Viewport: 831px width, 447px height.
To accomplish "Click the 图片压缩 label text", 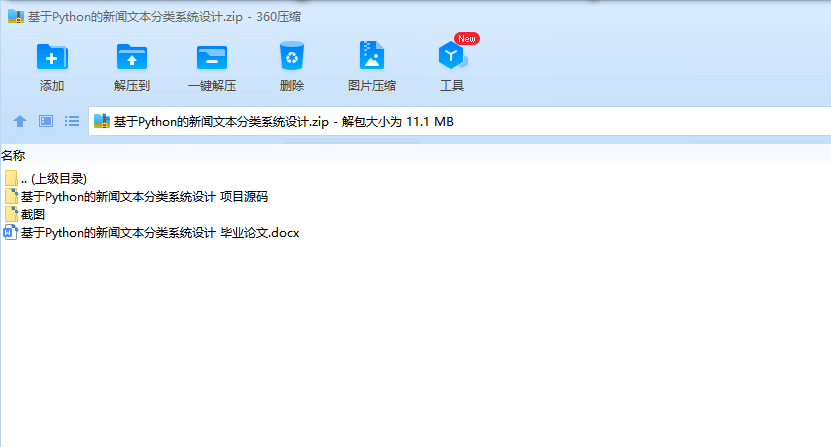I will click(x=372, y=85).
